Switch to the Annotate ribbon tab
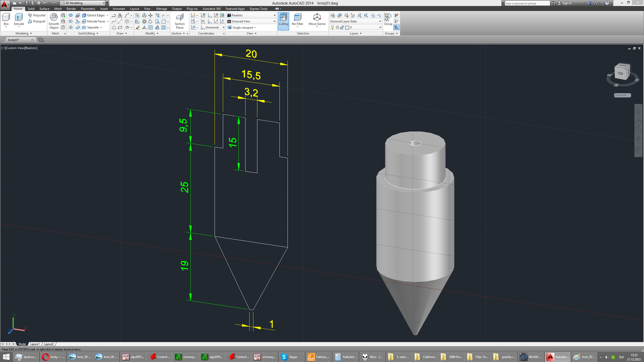Image resolution: width=644 pixels, height=362 pixels. click(x=119, y=9)
